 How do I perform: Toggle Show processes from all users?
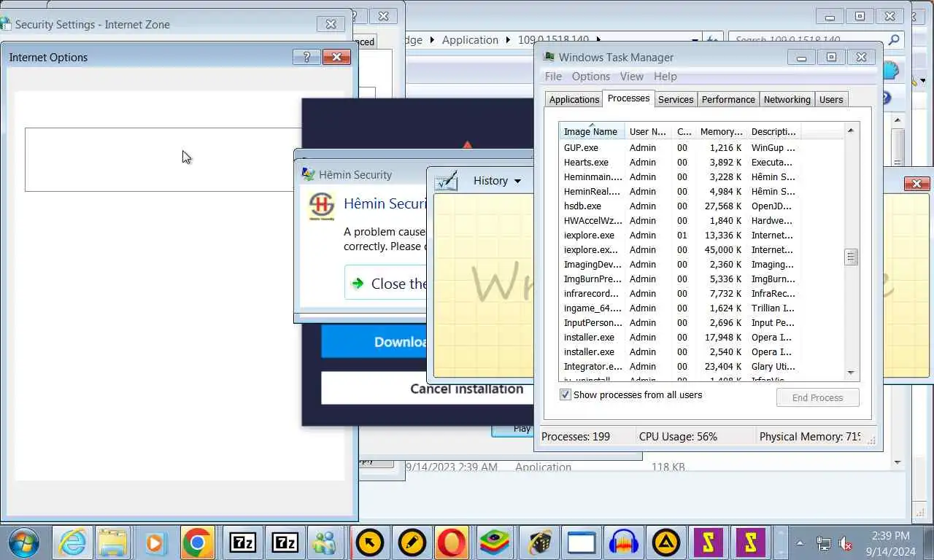pyautogui.click(x=565, y=394)
